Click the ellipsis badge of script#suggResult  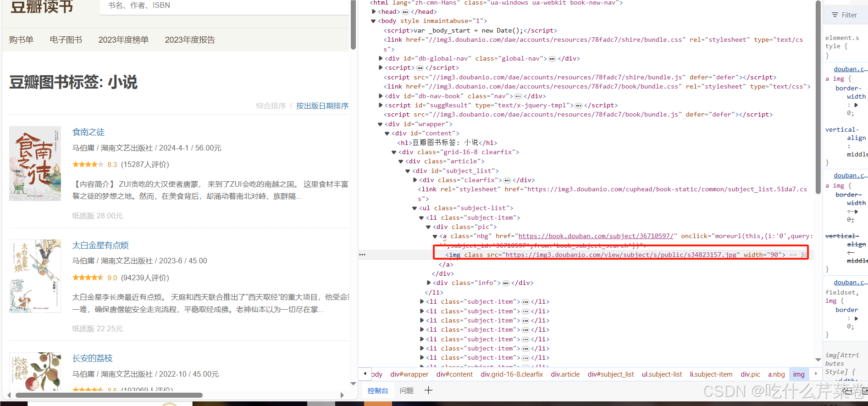click(579, 106)
